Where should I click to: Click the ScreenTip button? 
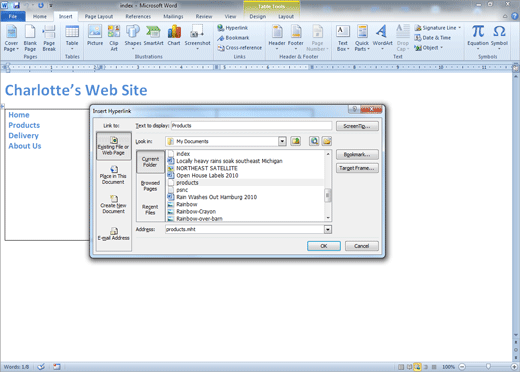tap(357, 126)
